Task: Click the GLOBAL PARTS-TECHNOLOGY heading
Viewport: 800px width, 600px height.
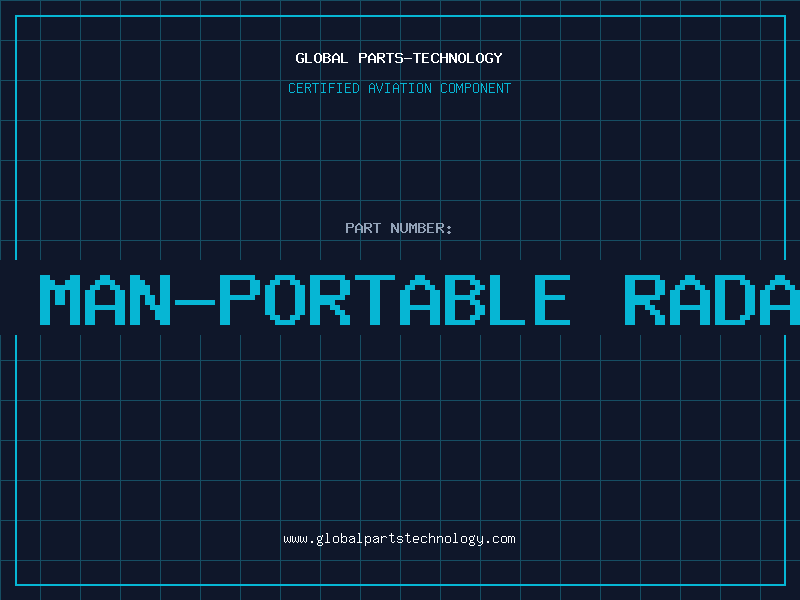Action: pyautogui.click(x=399, y=58)
